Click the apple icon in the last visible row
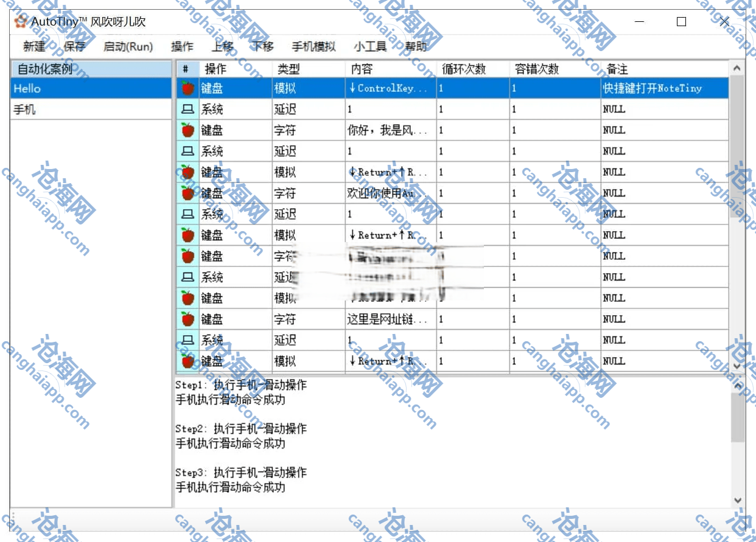The width and height of the screenshot is (756, 542). (187, 361)
